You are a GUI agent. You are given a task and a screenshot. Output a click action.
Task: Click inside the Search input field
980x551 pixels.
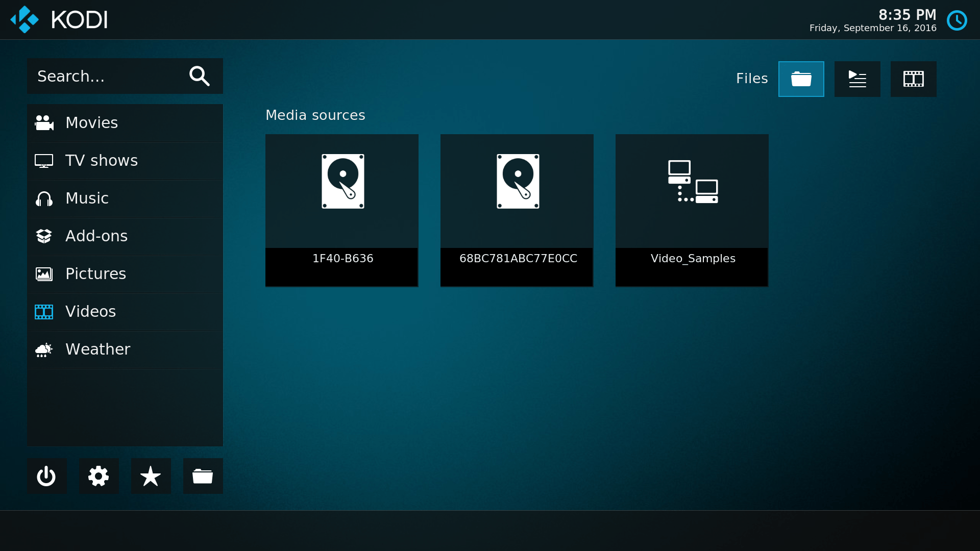tap(102, 76)
